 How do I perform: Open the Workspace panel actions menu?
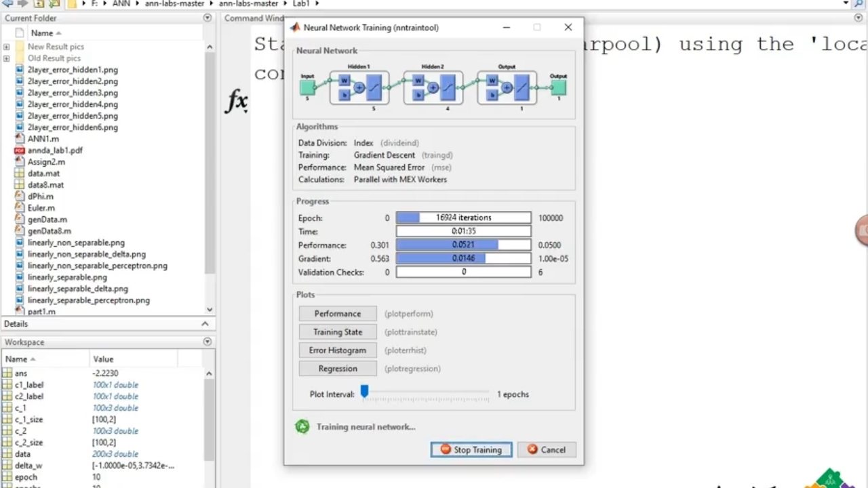click(208, 342)
